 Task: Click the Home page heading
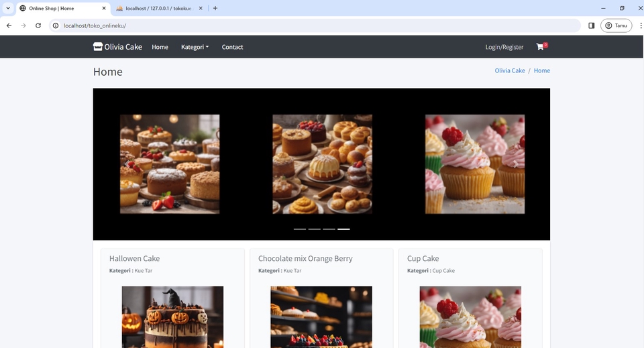[x=107, y=72]
